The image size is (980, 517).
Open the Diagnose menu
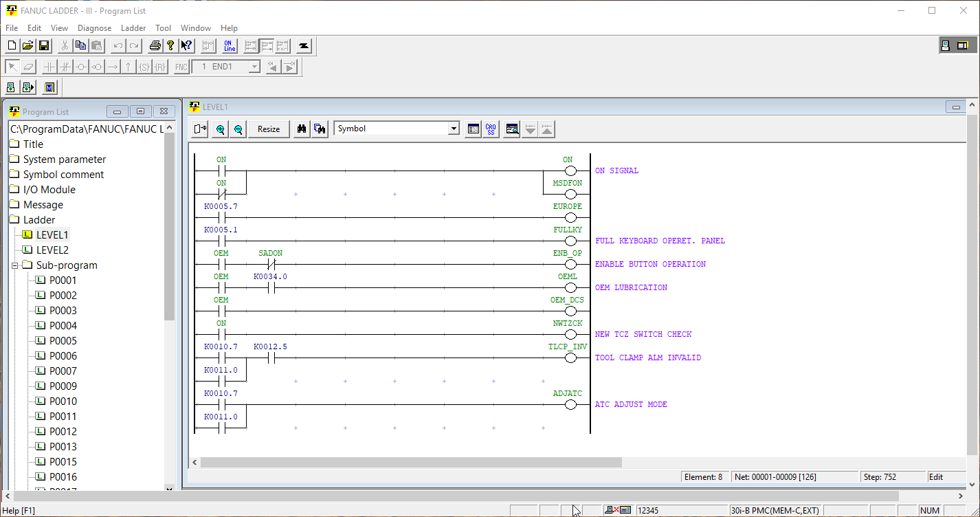click(95, 28)
